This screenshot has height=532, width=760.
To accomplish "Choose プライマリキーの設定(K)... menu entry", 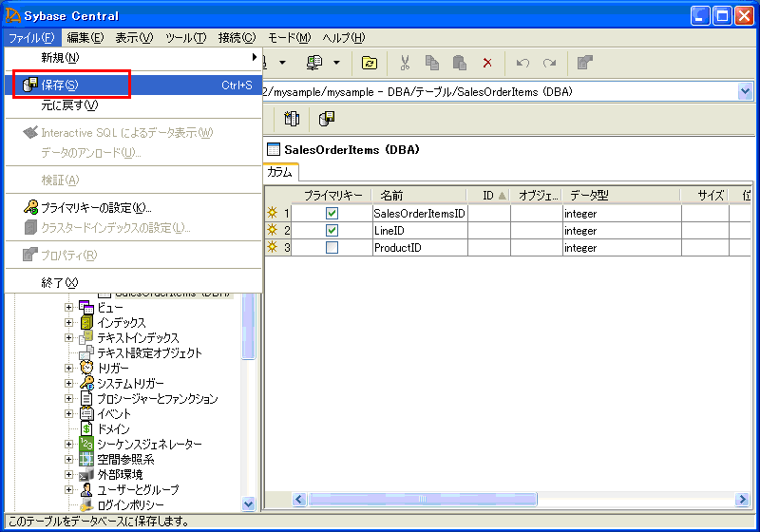I will [95, 207].
